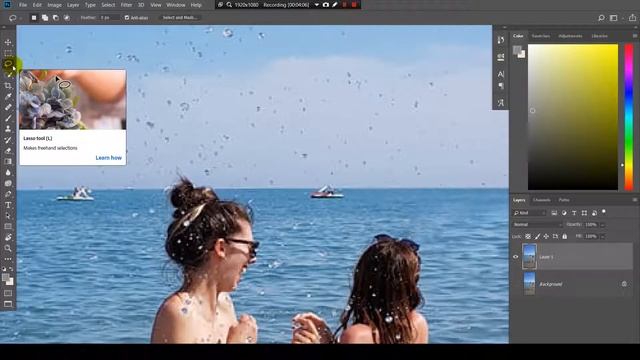Lock transparent pixels of layer

(528, 236)
